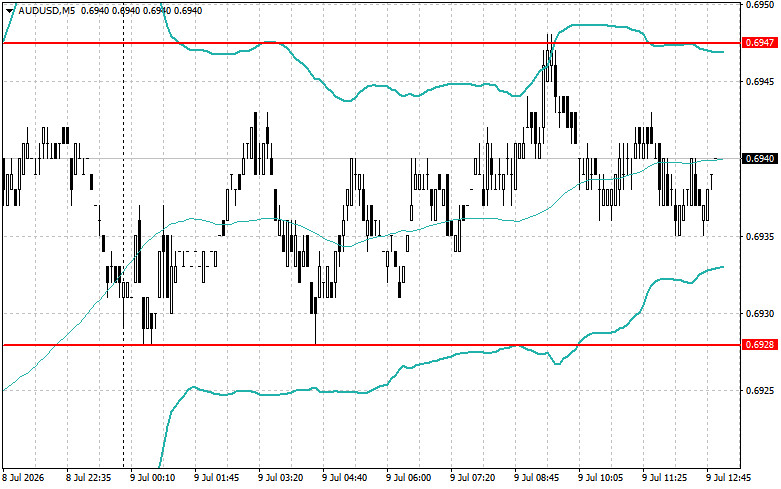Click the upper red horizontal line
Image resolution: width=781 pixels, height=489 pixels.
[x=371, y=43]
